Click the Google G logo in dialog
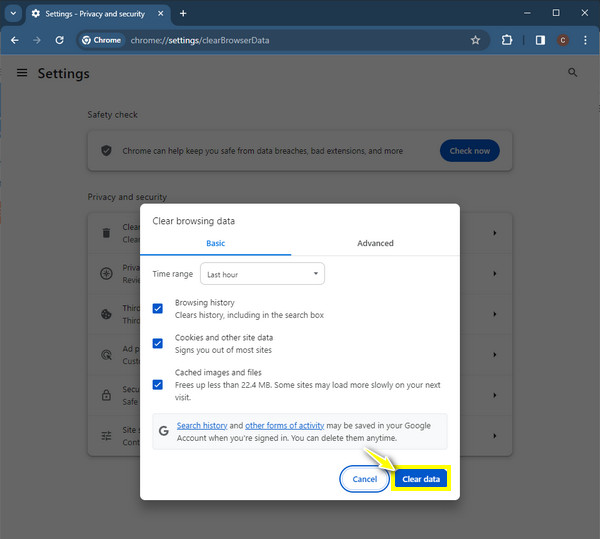Viewport: 600px width, 539px height. point(164,431)
